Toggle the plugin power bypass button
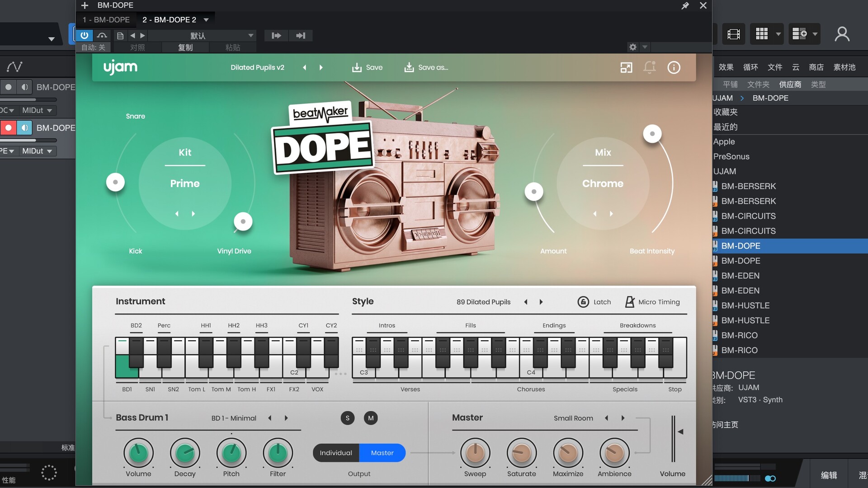 pos(85,35)
